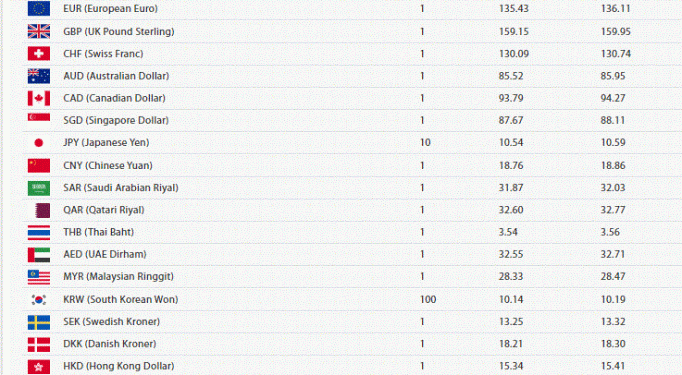This screenshot has height=375, width=682.
Task: Click GBP buying rate 159.15
Action: point(514,31)
